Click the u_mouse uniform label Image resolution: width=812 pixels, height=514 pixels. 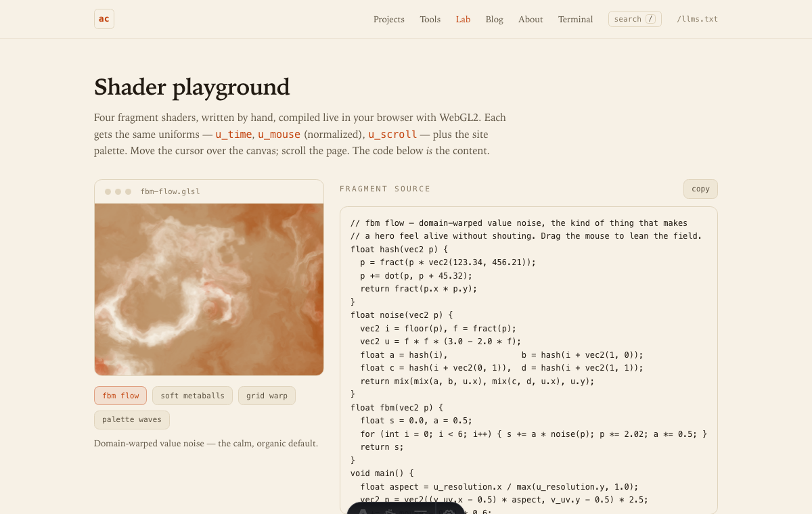pos(279,135)
